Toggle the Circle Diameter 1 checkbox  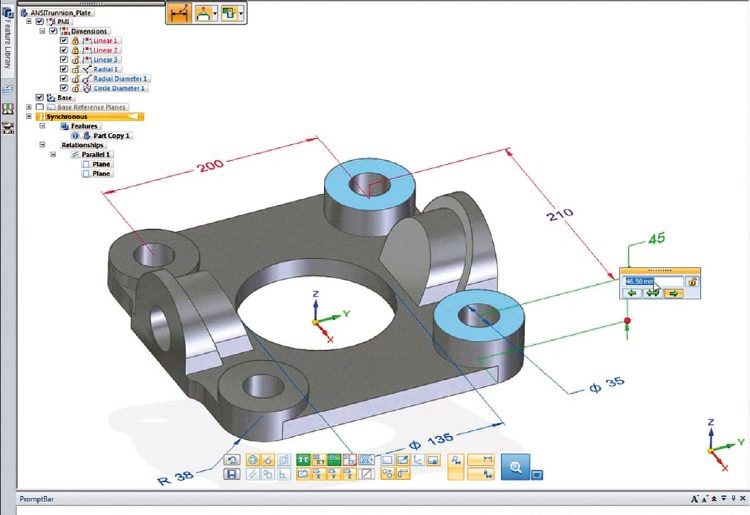point(63,87)
